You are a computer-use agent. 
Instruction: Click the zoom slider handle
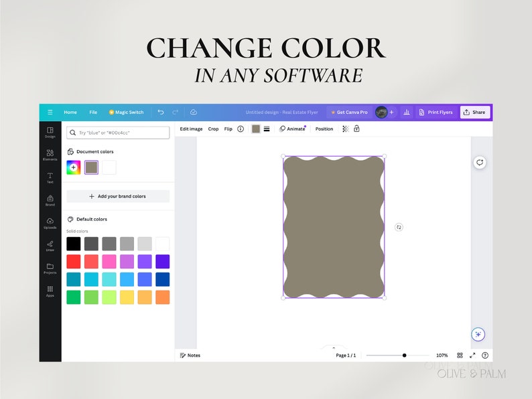[405, 355]
